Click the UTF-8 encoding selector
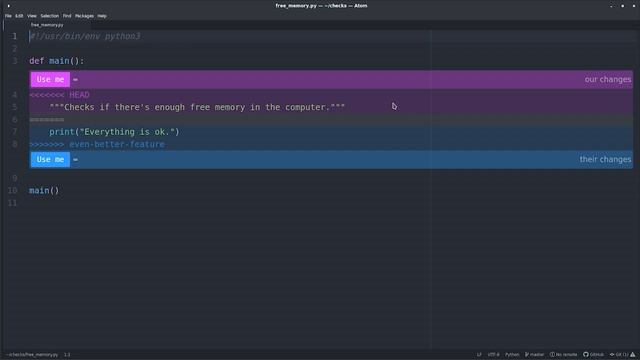640x360 pixels. point(493,355)
